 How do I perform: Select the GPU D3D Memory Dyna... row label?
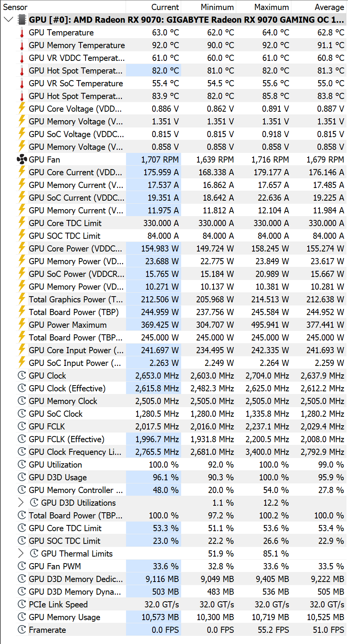click(x=75, y=592)
